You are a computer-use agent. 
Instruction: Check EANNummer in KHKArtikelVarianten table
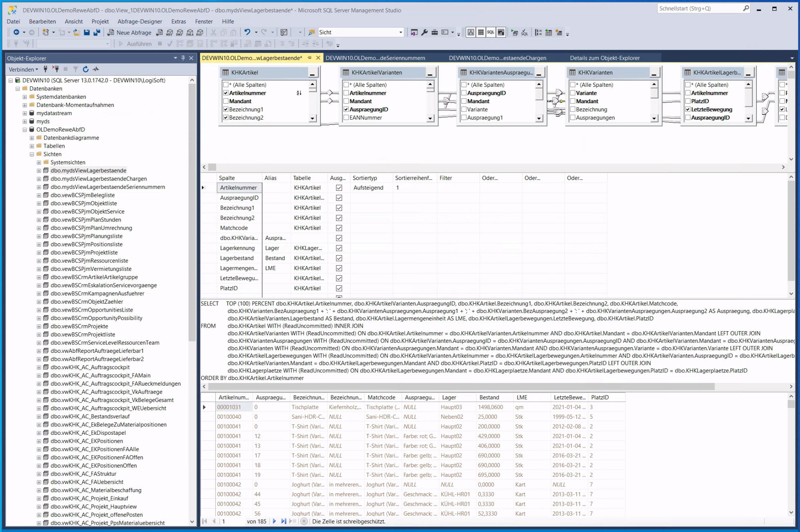[346, 118]
